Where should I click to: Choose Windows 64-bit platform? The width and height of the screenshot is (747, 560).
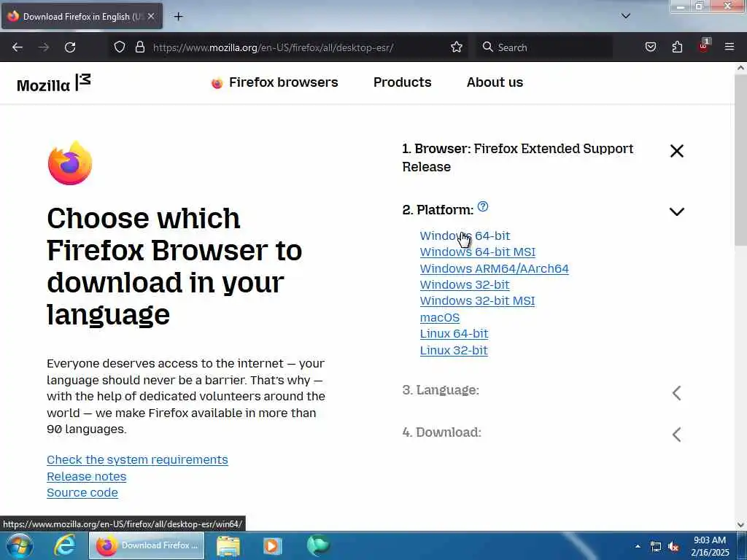[x=465, y=236]
